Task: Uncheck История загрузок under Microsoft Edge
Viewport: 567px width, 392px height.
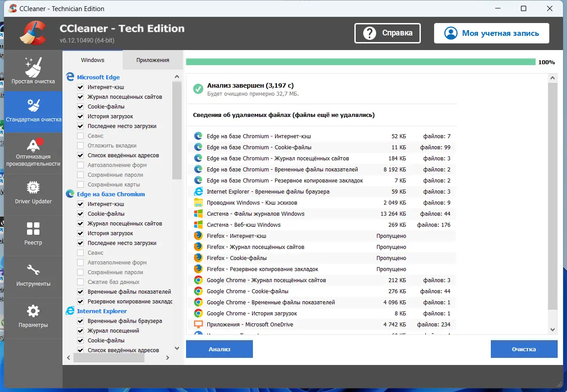Action: click(x=80, y=116)
